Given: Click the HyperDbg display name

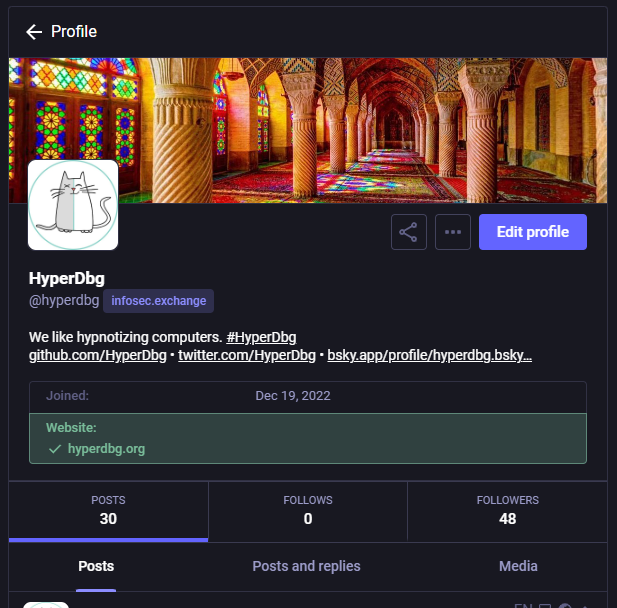Looking at the screenshot, I should pos(67,279).
